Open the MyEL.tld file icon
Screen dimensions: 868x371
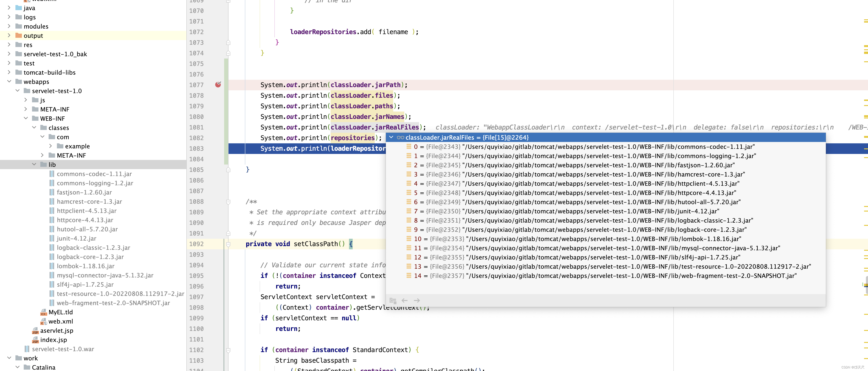(x=44, y=312)
